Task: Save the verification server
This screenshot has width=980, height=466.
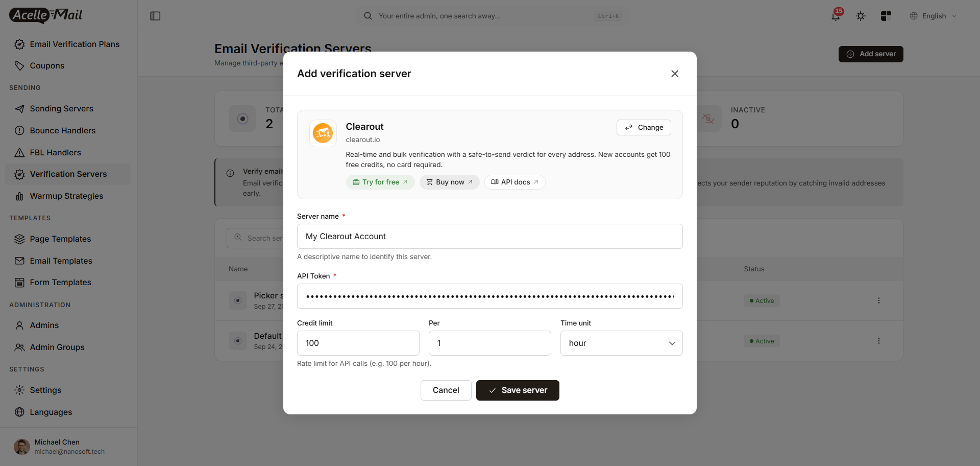Action: tap(518, 390)
